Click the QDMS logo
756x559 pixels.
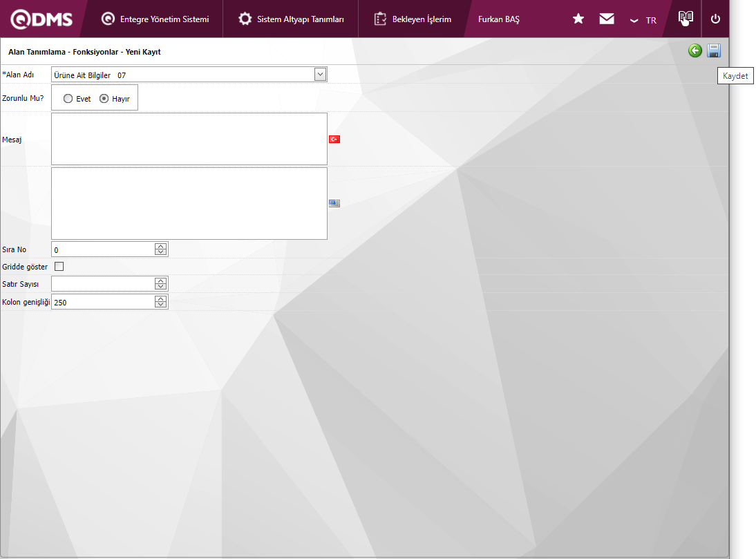pyautogui.click(x=41, y=19)
